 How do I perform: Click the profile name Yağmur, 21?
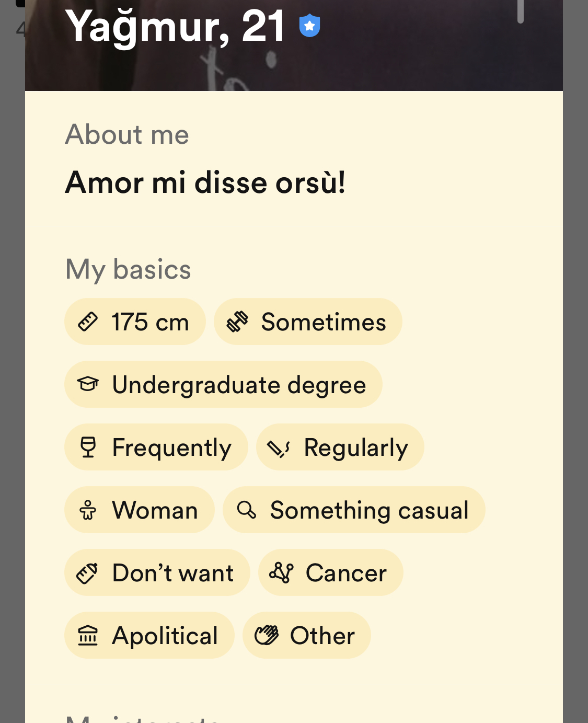click(175, 26)
